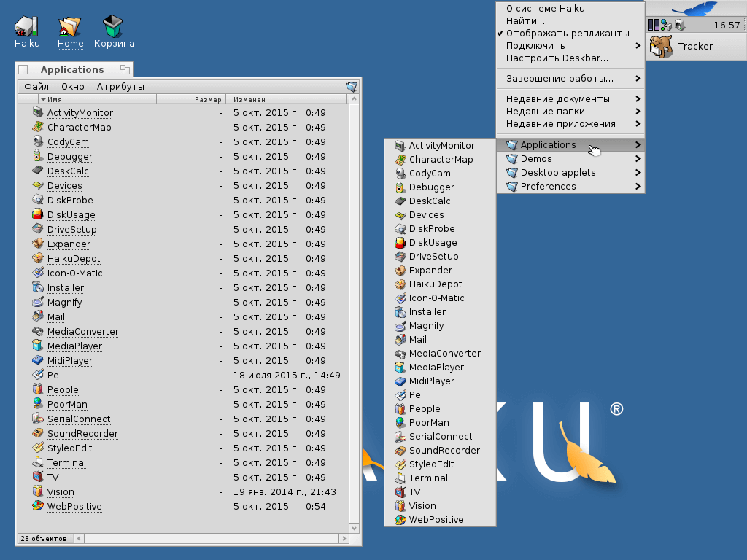The height and width of the screenshot is (560, 747).
Task: Click horizontal scrollbar left arrow
Action: pyautogui.click(x=79, y=539)
